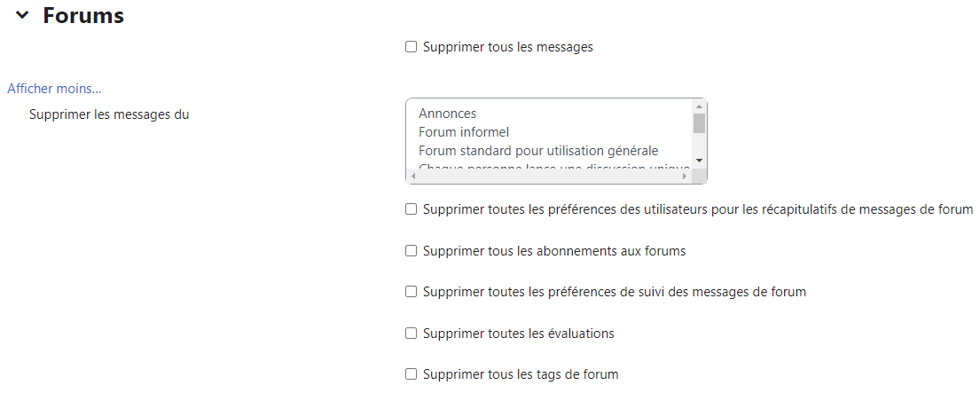Click the list's scroll down arrow

pos(699,161)
